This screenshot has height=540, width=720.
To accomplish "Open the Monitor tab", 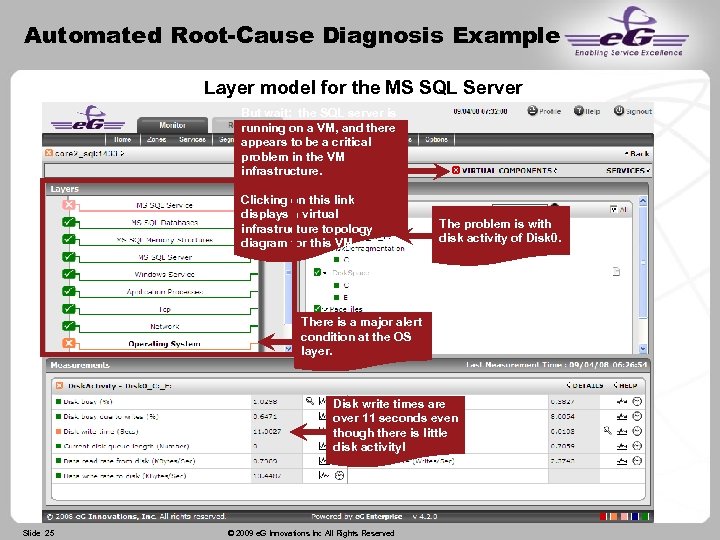I will pyautogui.click(x=172, y=125).
